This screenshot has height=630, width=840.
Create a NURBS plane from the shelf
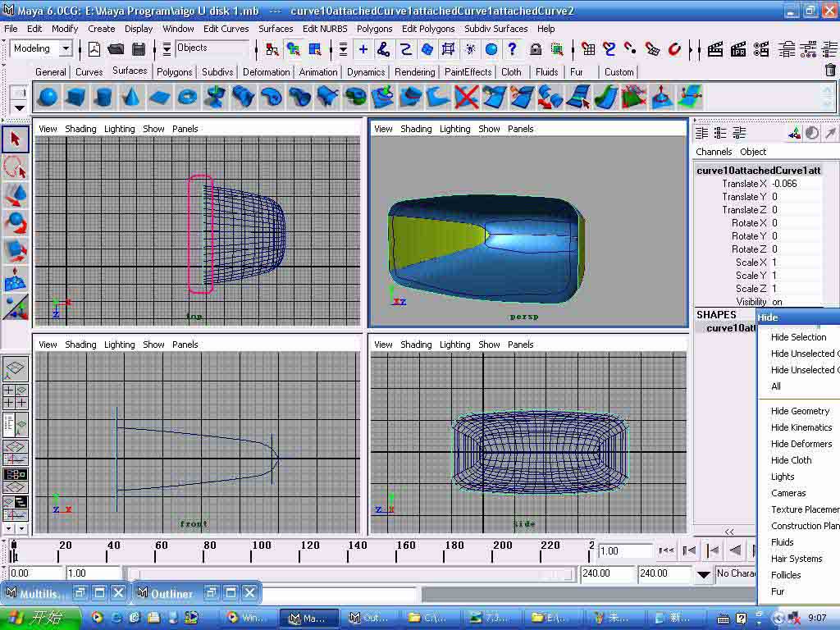click(x=159, y=98)
